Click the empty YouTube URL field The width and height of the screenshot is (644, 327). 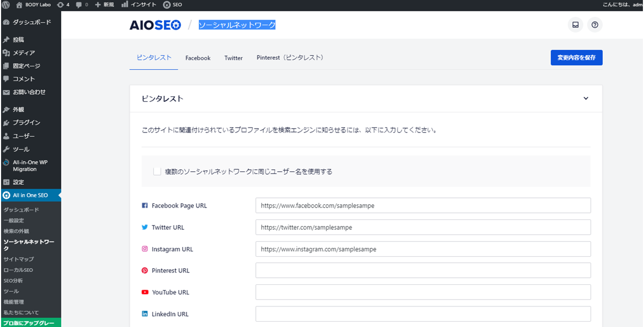423,292
